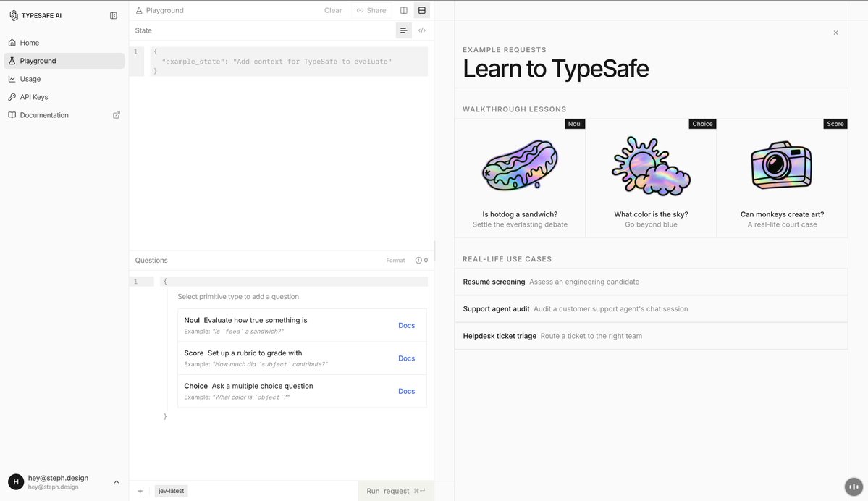
Task: Open the Home page
Action: click(x=64, y=43)
